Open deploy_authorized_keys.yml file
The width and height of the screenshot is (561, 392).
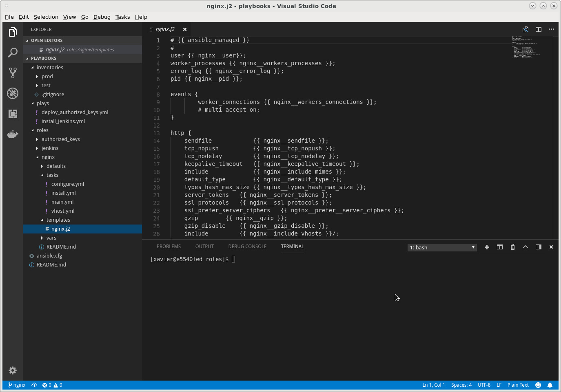(82, 112)
